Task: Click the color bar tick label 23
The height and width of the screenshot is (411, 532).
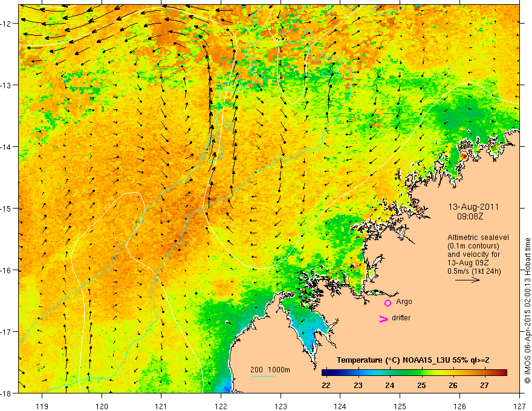Action: pyautogui.click(x=358, y=385)
